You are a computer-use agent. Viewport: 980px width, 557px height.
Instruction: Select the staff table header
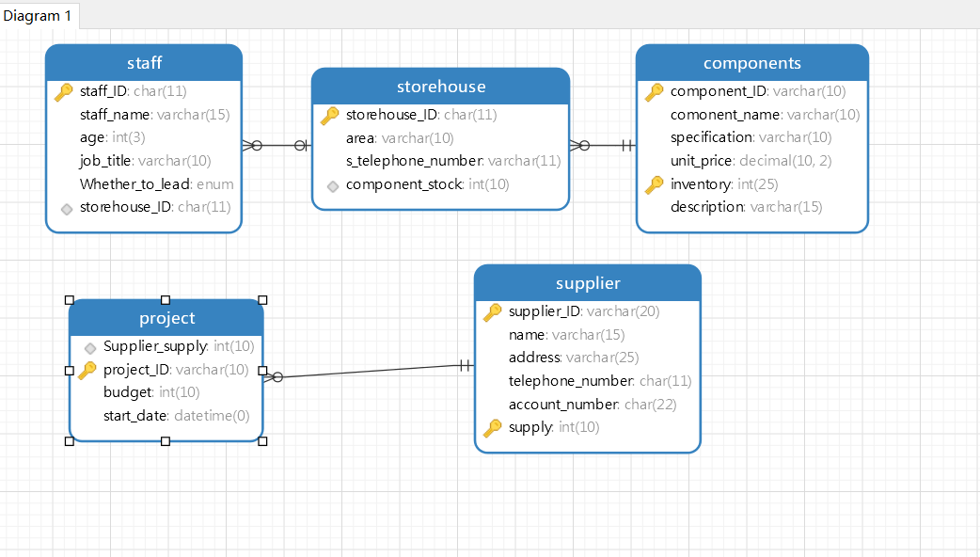coord(144,62)
